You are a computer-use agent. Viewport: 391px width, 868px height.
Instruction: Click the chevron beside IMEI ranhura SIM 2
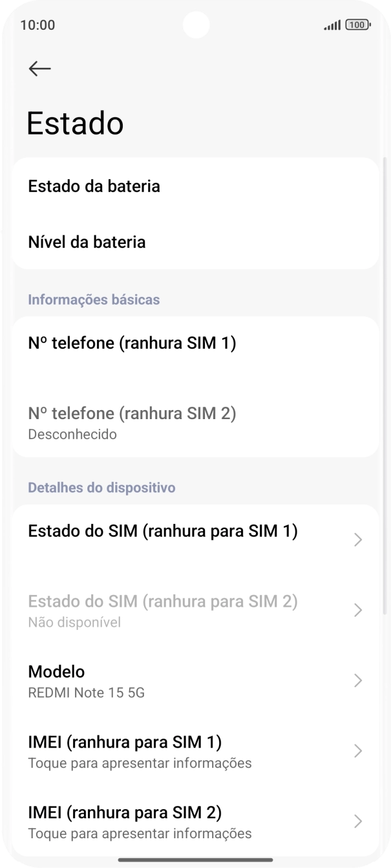click(358, 821)
